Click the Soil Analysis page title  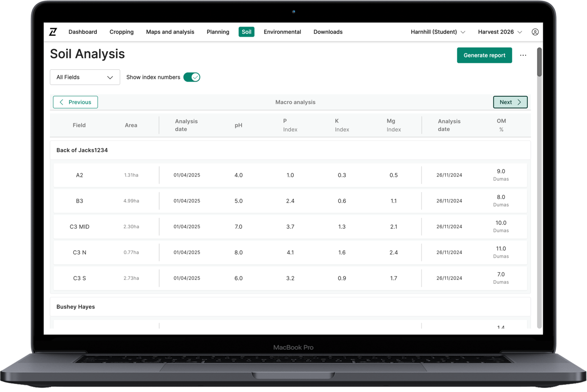tap(87, 54)
